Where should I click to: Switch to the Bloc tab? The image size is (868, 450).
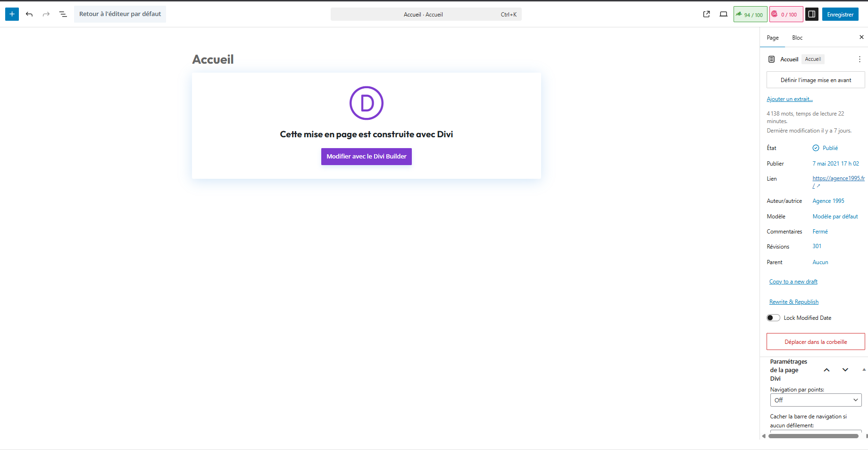797,38
